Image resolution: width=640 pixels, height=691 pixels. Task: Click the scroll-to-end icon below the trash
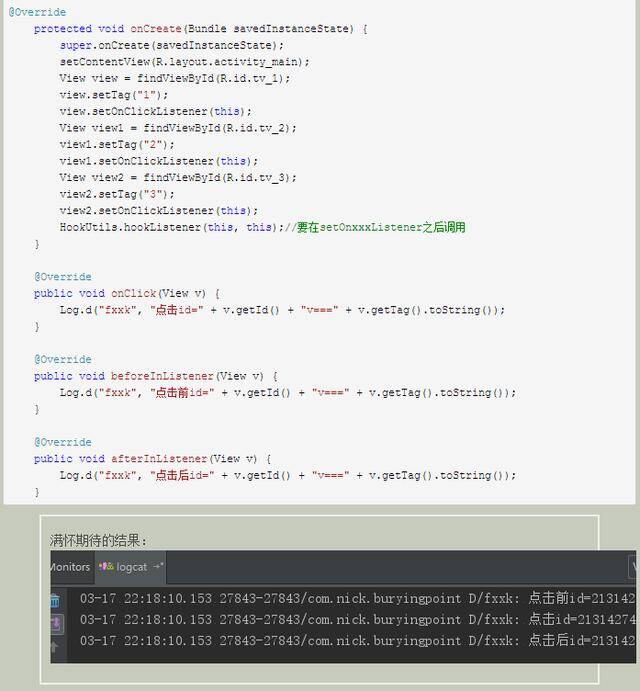tap(56, 623)
